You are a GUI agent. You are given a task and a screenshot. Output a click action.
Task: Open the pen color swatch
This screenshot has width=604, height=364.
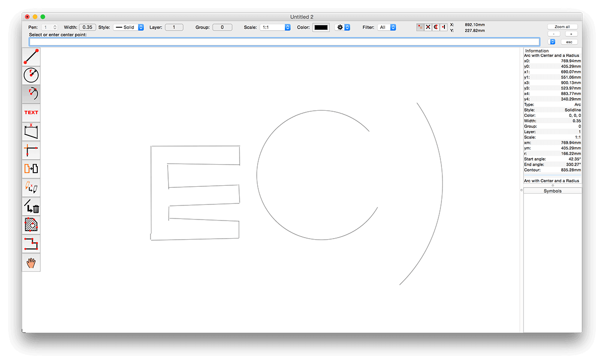(x=321, y=27)
